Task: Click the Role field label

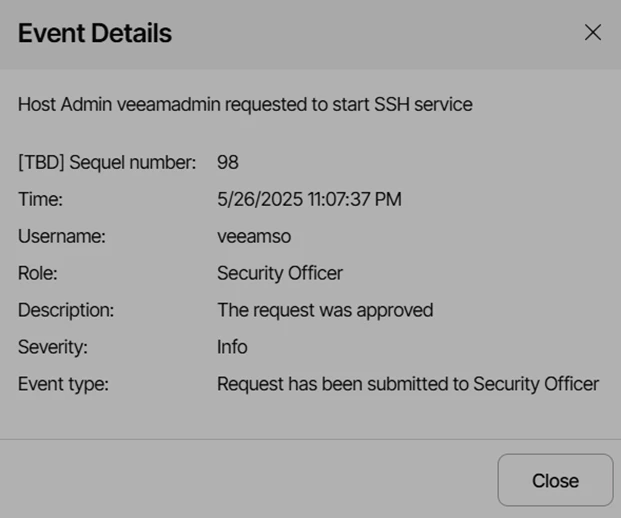Action: pos(39,273)
